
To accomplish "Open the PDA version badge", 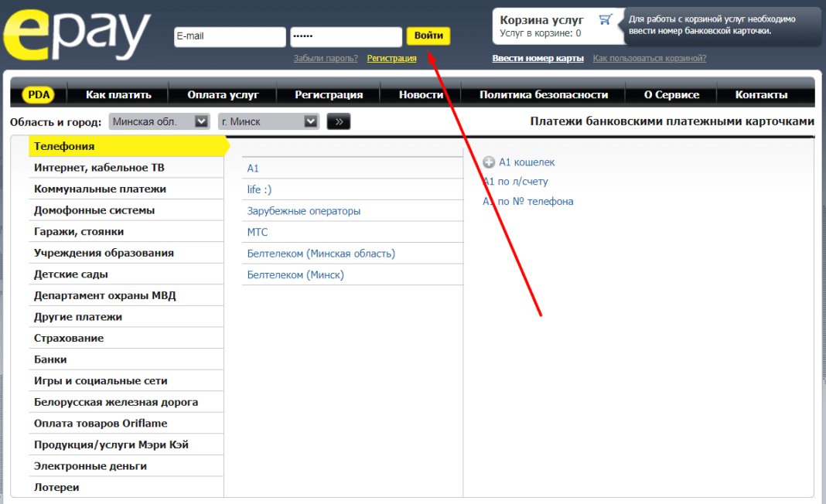I will point(38,95).
